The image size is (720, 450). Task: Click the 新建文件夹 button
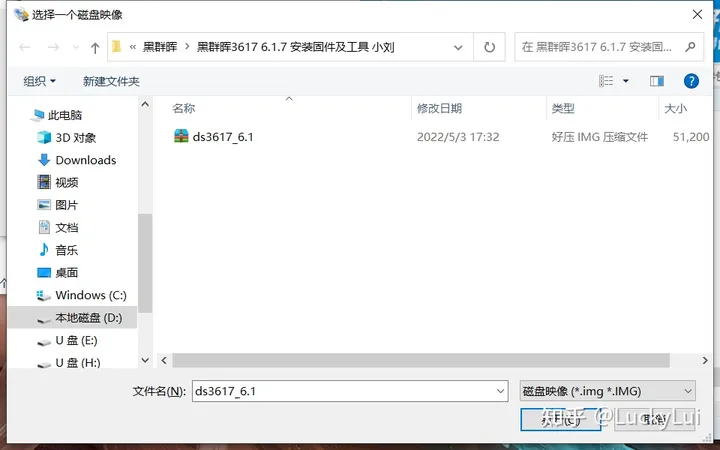point(111,81)
